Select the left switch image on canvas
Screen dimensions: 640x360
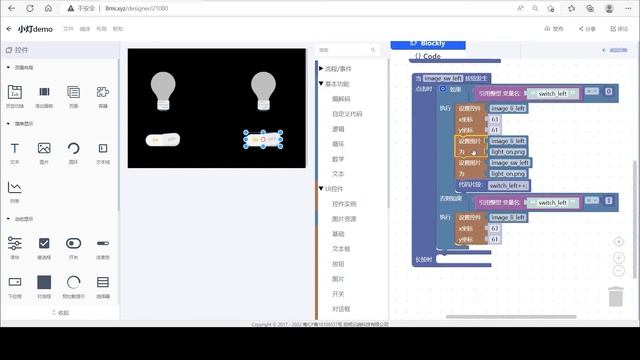tap(163, 140)
